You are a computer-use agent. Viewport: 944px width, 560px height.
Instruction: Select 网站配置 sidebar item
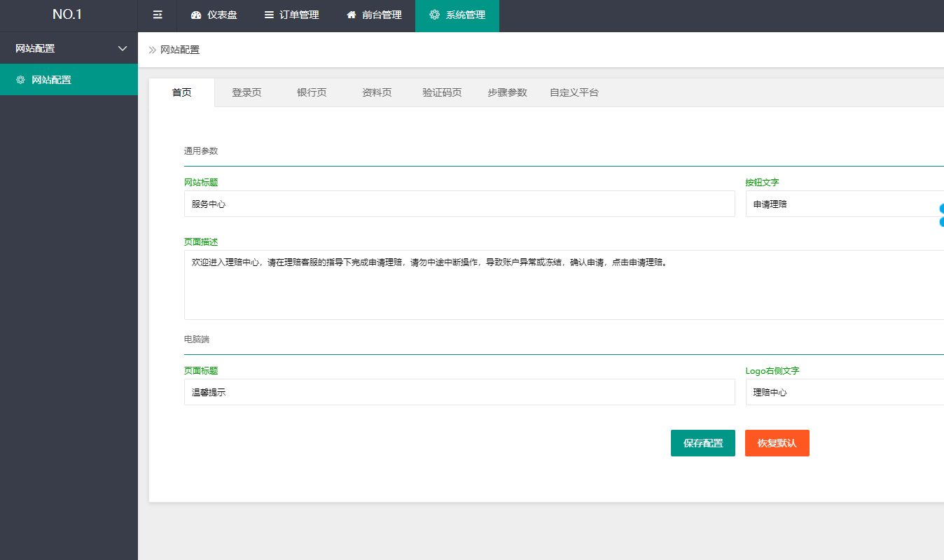click(x=69, y=80)
